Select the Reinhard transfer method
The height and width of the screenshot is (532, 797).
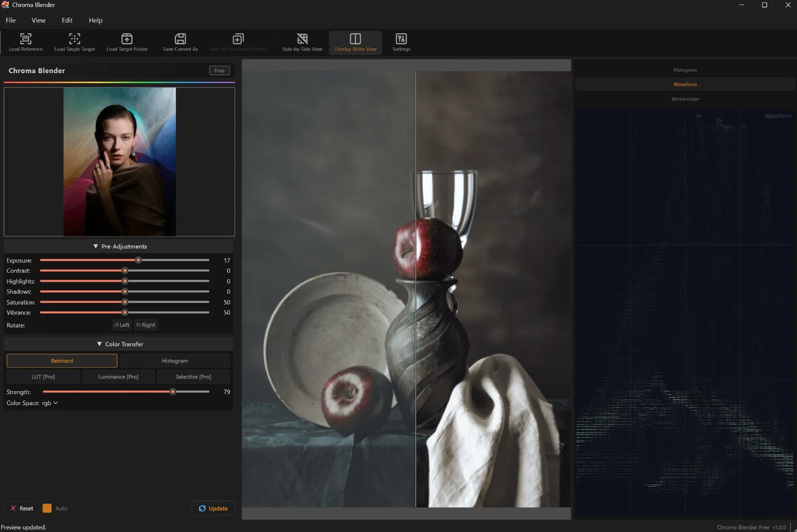[x=62, y=361]
